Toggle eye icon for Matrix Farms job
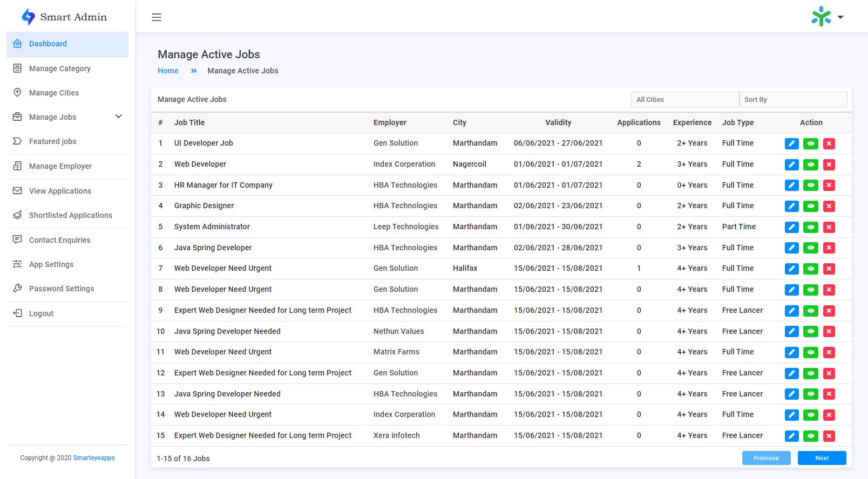This screenshot has height=479, width=868. pos(810,352)
